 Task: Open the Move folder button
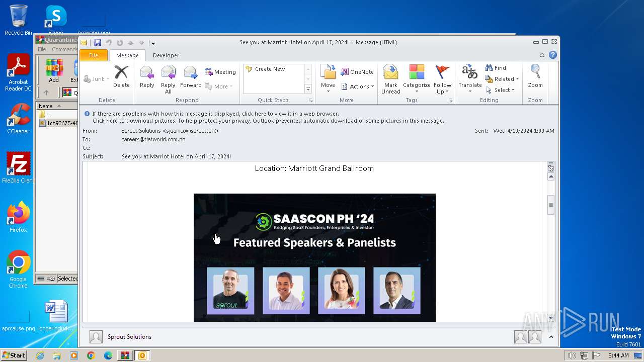click(x=328, y=79)
